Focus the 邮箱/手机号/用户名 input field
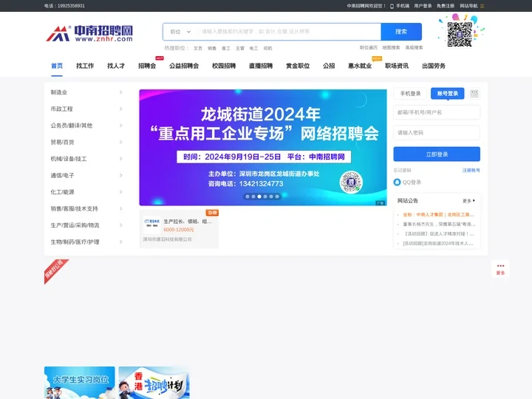The image size is (532, 399). [437, 112]
